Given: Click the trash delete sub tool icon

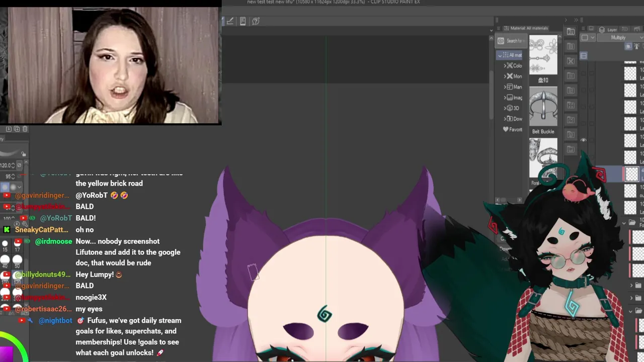Looking at the screenshot, I should (x=25, y=129).
